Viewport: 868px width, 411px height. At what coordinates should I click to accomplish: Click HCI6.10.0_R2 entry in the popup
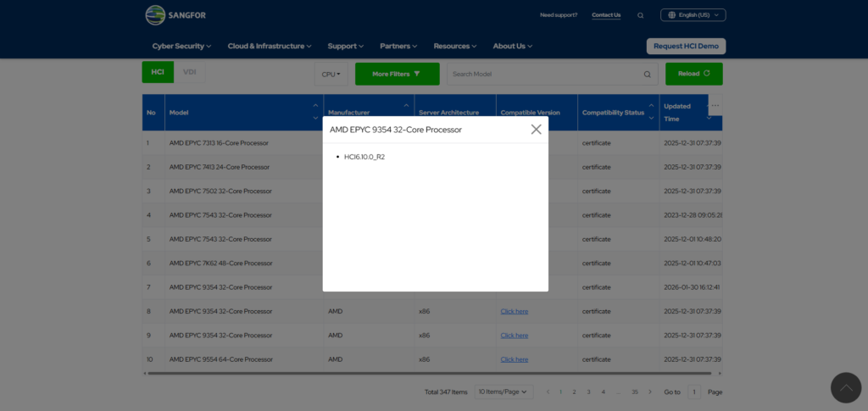pyautogui.click(x=364, y=157)
